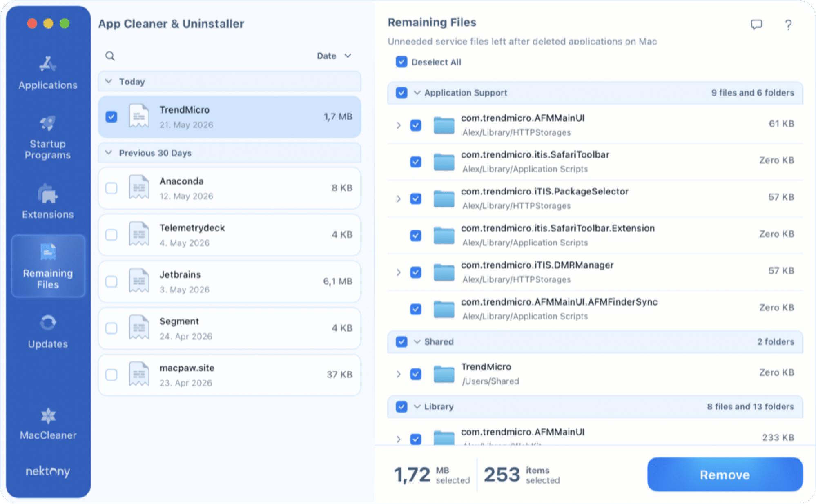
Task: Click TrendMicro folder icon under Shared
Action: (x=444, y=374)
